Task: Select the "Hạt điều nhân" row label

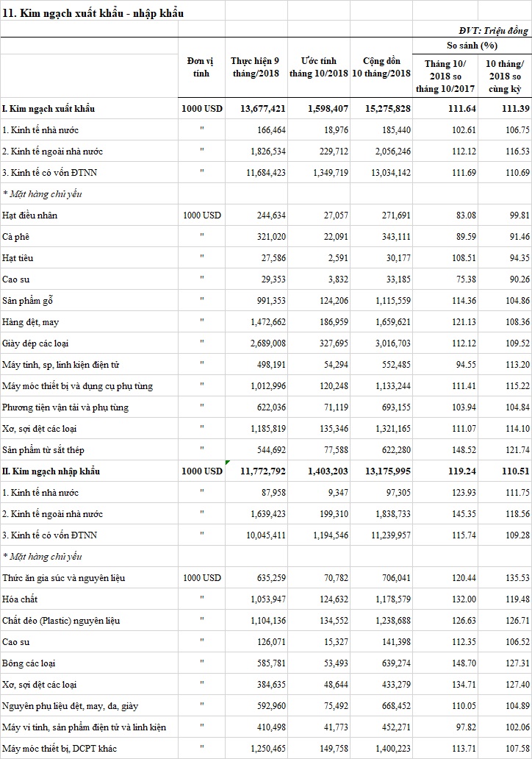Action: [29, 215]
